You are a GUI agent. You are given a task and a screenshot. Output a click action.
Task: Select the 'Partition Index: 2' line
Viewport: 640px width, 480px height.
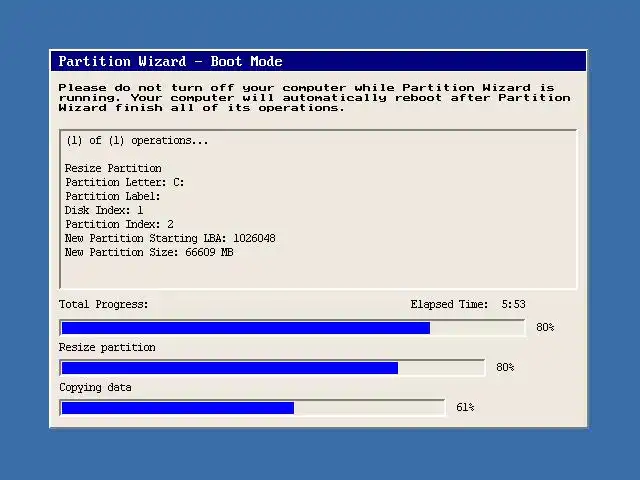click(x=119, y=224)
